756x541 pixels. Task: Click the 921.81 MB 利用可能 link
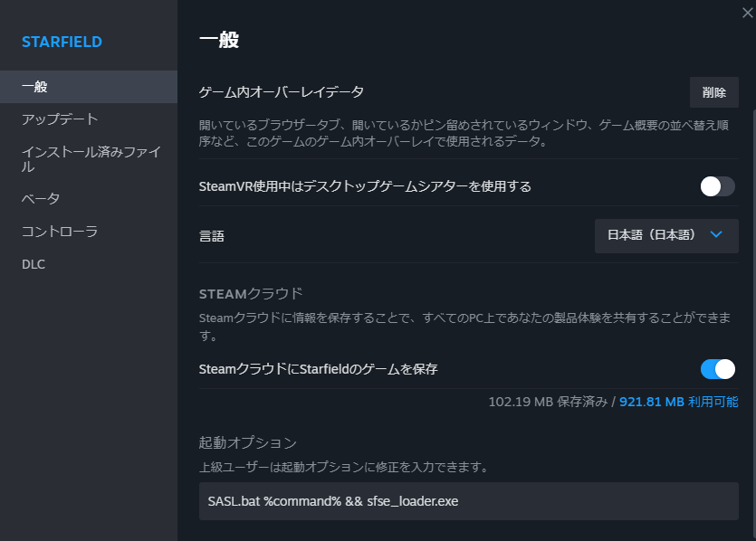pos(682,401)
